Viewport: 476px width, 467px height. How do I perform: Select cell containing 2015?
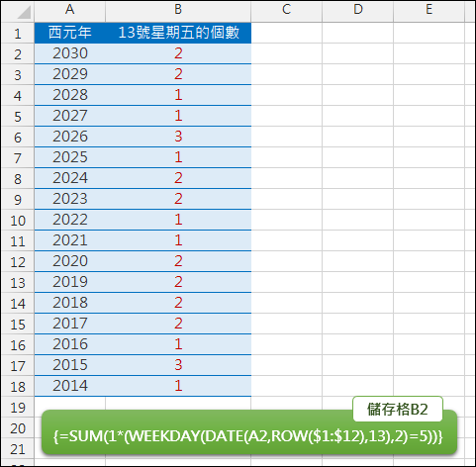coord(69,365)
